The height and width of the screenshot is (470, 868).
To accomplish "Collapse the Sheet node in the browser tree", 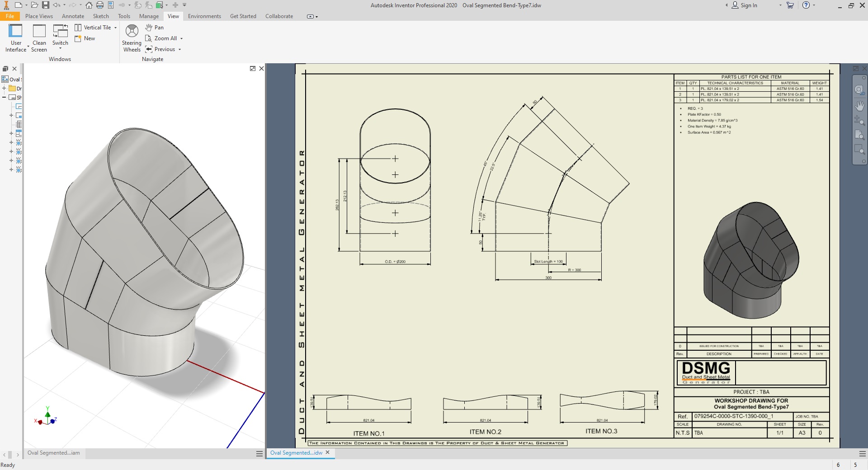I will (4, 98).
